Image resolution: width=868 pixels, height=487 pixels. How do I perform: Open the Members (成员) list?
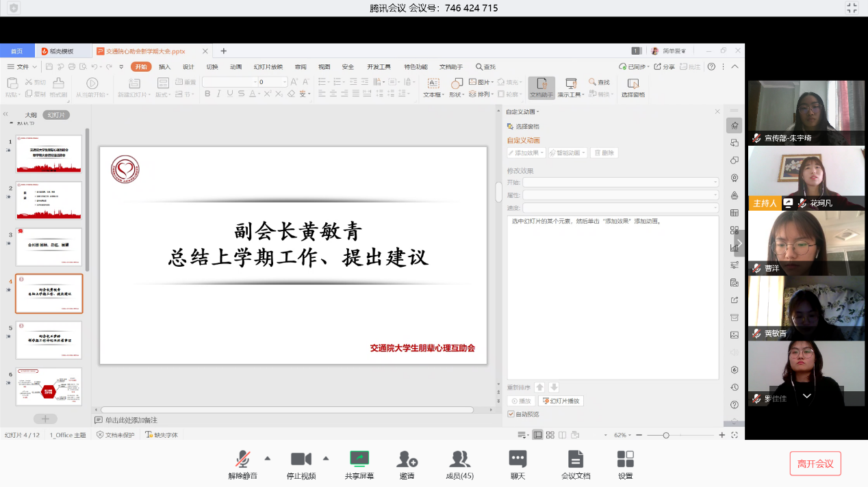(x=459, y=459)
